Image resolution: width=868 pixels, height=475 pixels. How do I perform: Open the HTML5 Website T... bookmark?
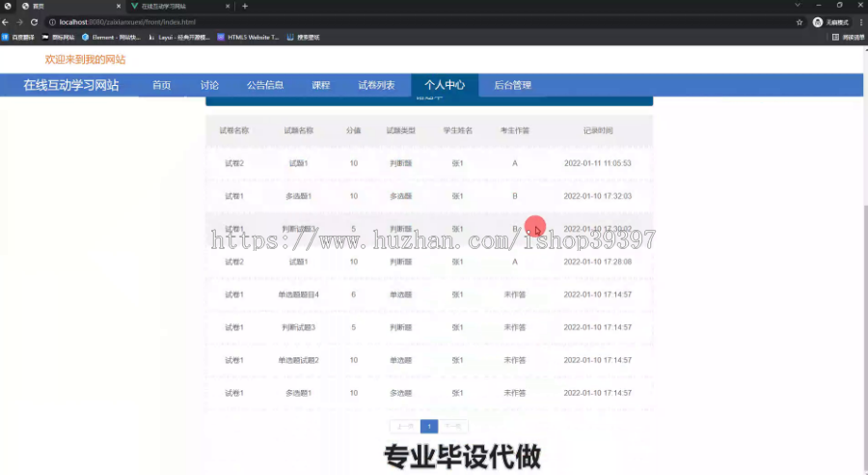(248, 37)
